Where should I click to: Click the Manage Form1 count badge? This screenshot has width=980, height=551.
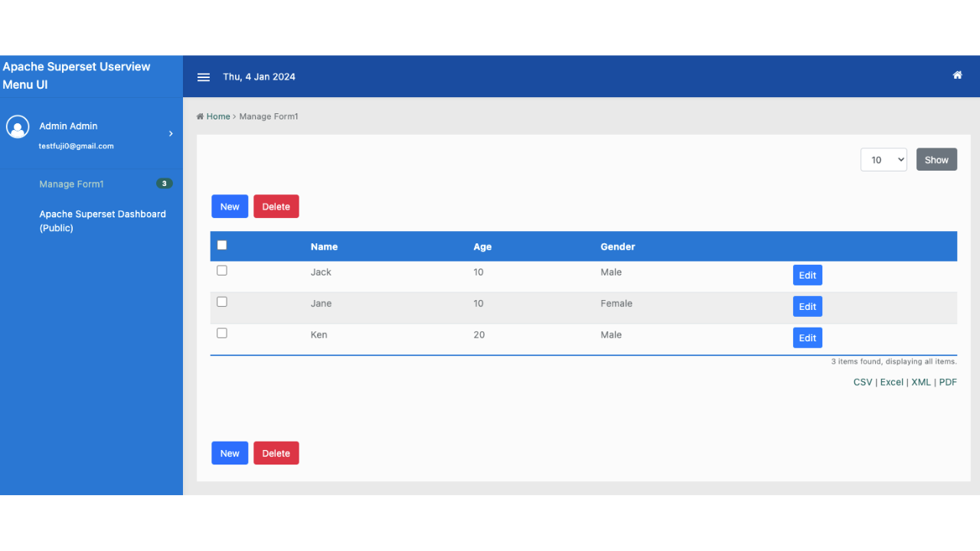pos(164,184)
